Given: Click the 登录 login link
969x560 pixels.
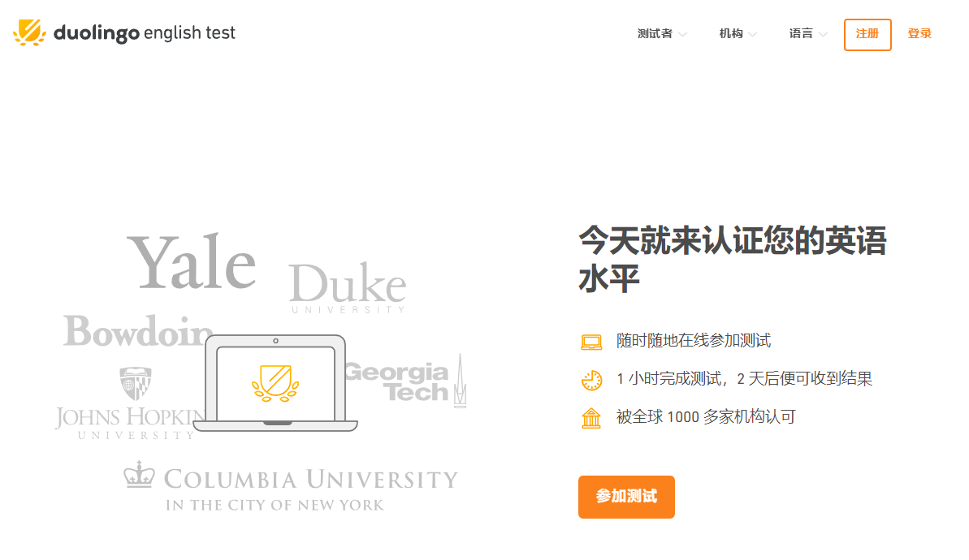Looking at the screenshot, I should [919, 34].
